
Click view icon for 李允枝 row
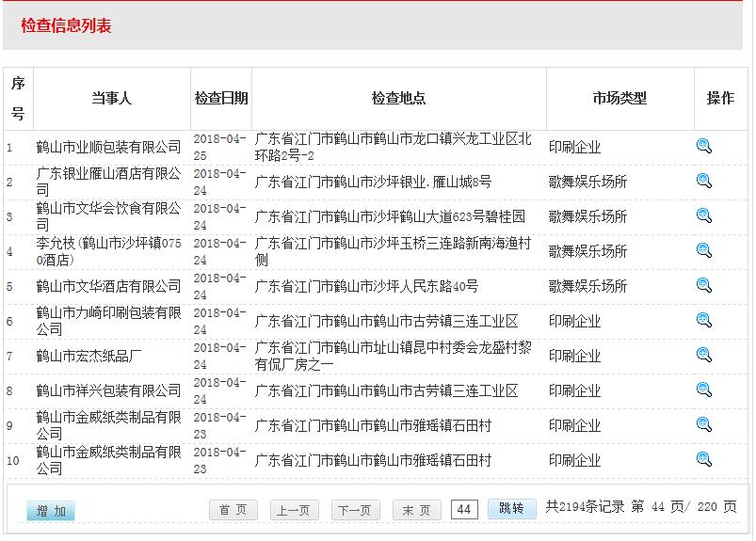coord(704,250)
